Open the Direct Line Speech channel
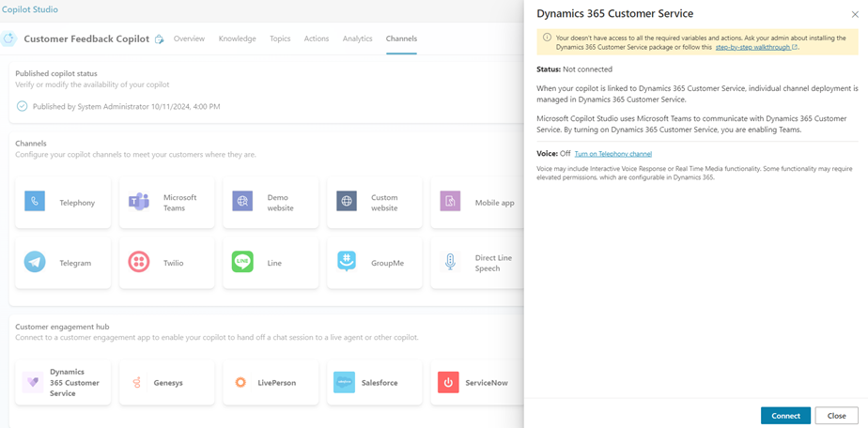This screenshot has width=868, height=428. click(x=477, y=263)
